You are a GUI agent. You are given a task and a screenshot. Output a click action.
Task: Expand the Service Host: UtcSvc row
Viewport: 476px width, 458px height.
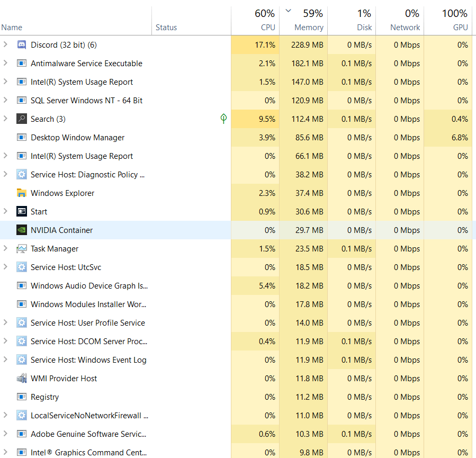pyautogui.click(x=5, y=267)
